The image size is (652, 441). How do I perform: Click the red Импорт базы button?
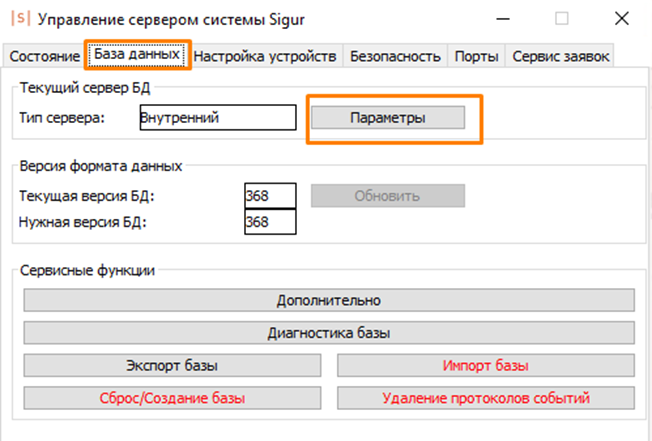(486, 365)
